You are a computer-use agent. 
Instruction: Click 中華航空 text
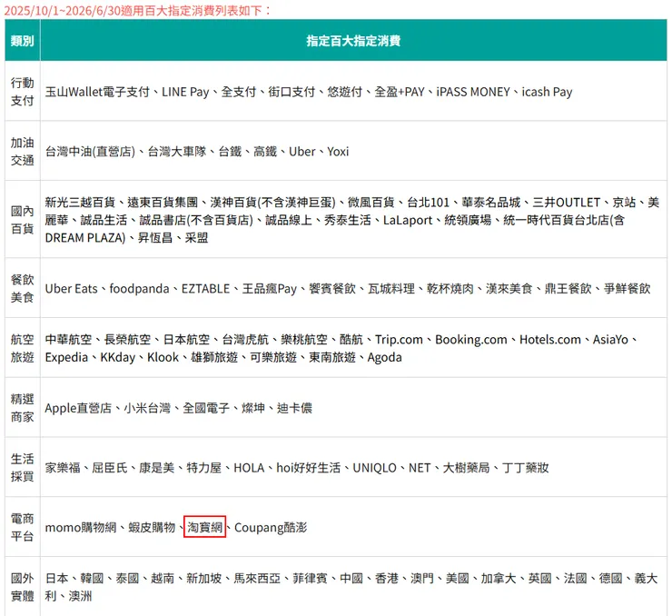pos(68,340)
